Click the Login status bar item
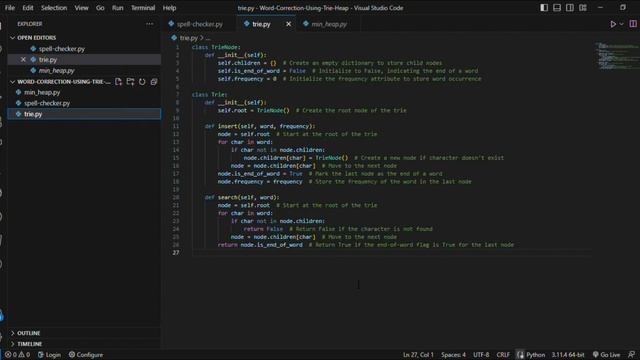The image size is (640, 360). coord(49,355)
